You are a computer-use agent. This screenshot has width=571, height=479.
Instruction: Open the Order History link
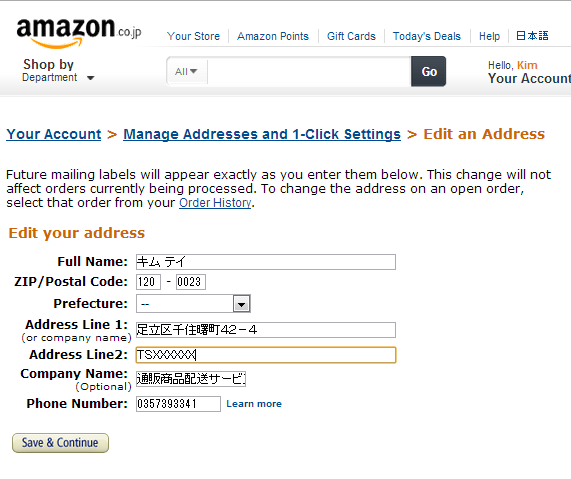pos(215,203)
